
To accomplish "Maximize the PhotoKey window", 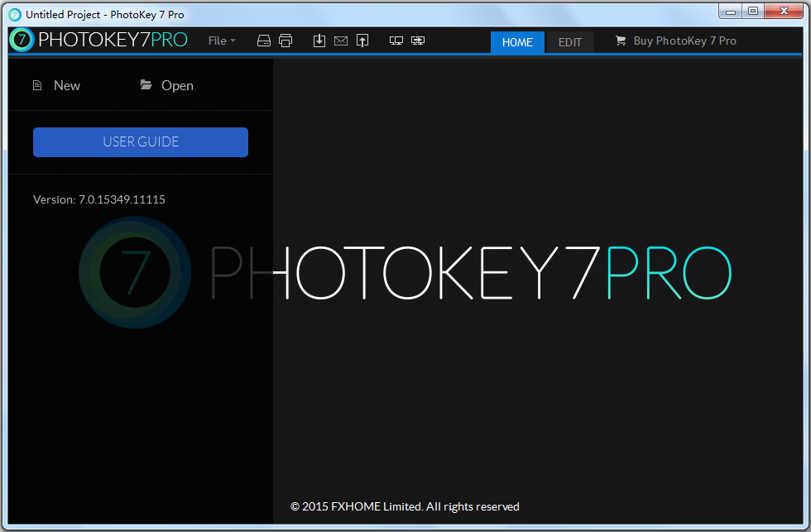I will pos(753,12).
